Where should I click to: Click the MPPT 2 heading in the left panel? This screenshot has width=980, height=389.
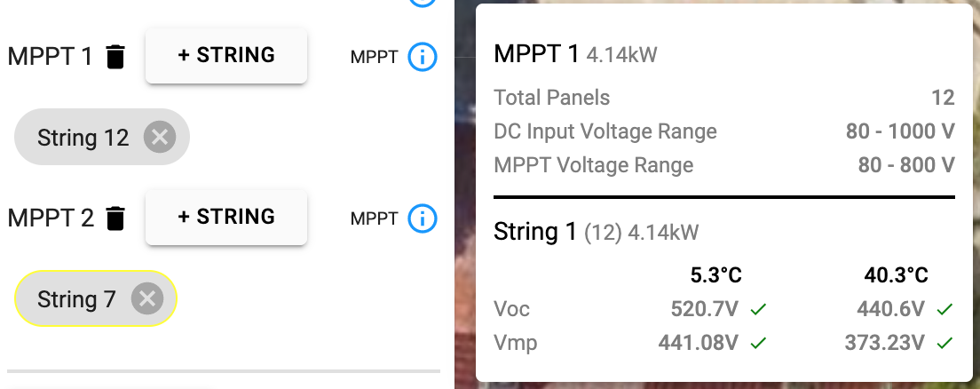(x=51, y=218)
